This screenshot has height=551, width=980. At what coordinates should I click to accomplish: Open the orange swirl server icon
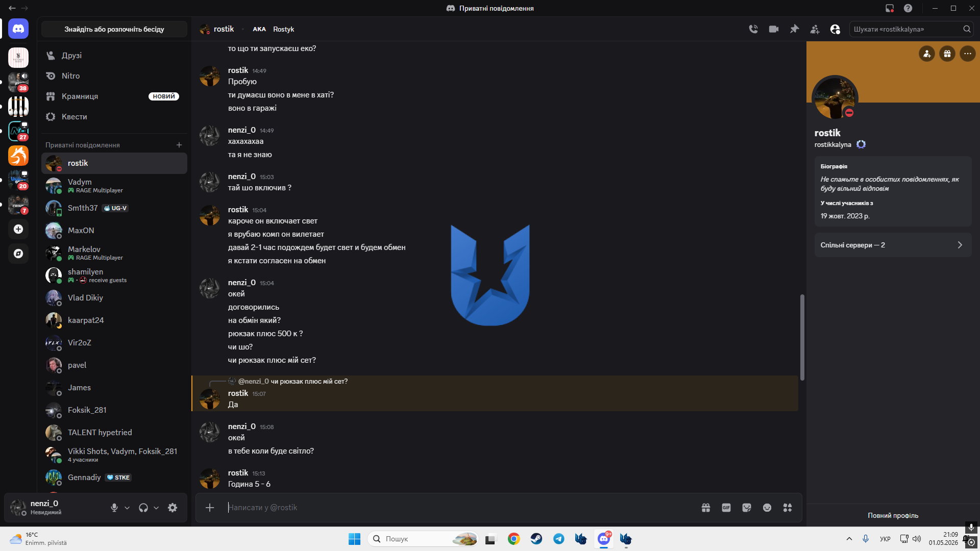18,156
